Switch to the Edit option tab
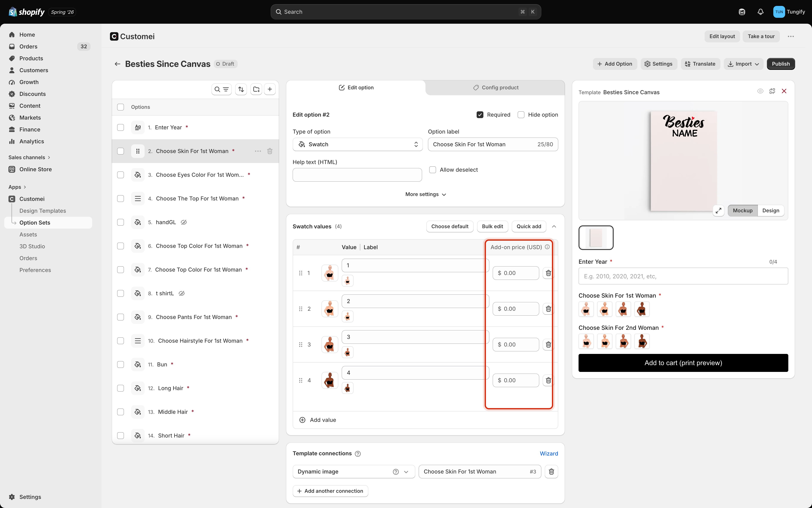This screenshot has width=812, height=508. point(356,88)
